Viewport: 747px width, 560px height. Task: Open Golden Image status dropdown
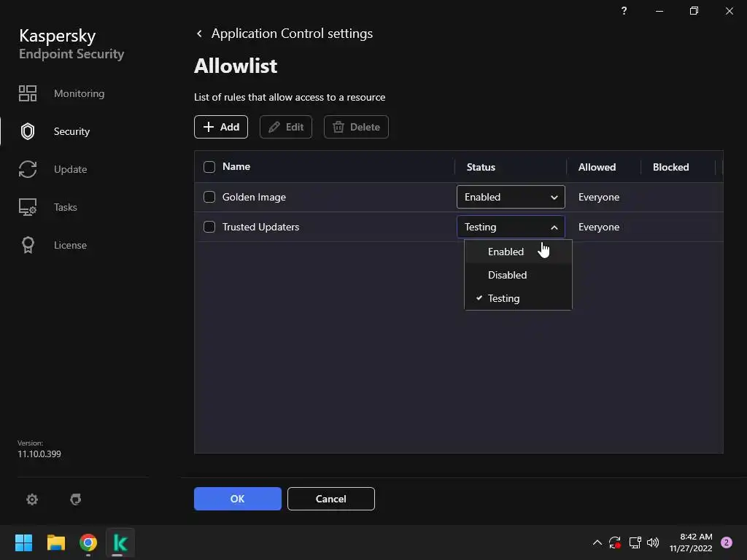click(x=511, y=197)
